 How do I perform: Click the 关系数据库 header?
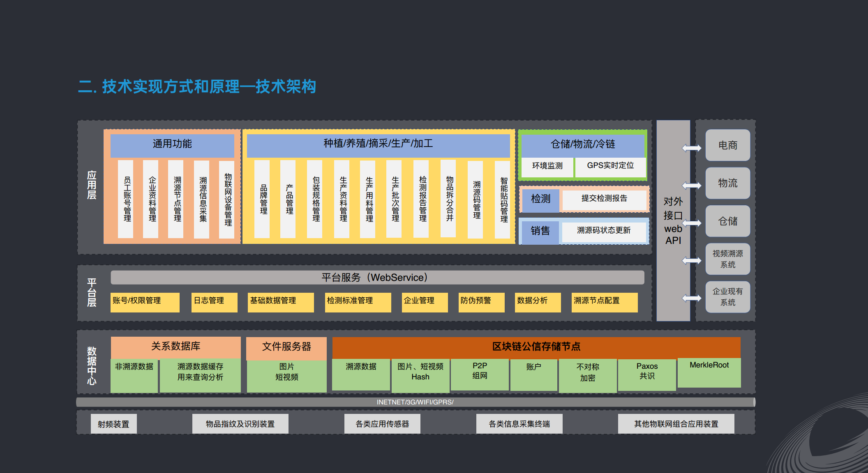(175, 347)
